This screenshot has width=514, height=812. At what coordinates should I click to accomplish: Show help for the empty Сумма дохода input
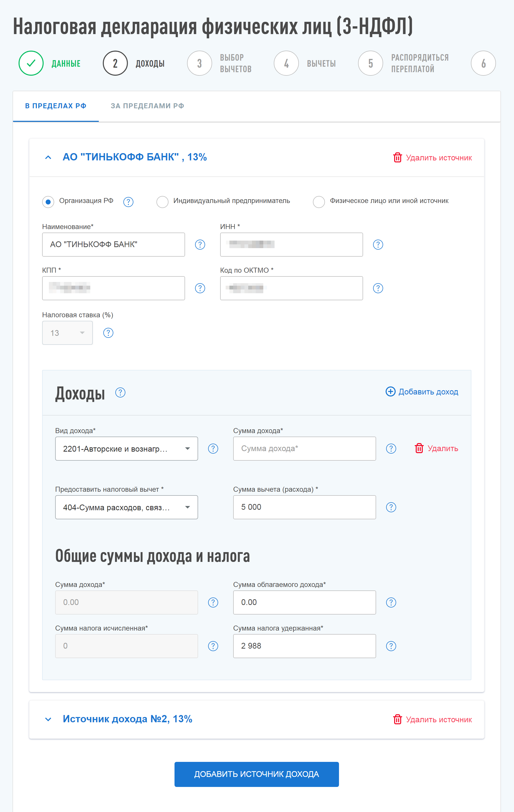(391, 449)
